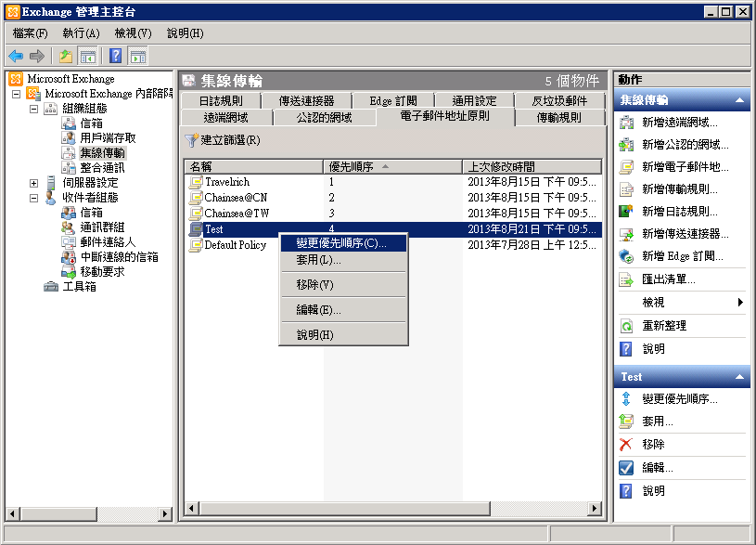Click the Travelrich policy icon
756x545 pixels.
pos(196,182)
